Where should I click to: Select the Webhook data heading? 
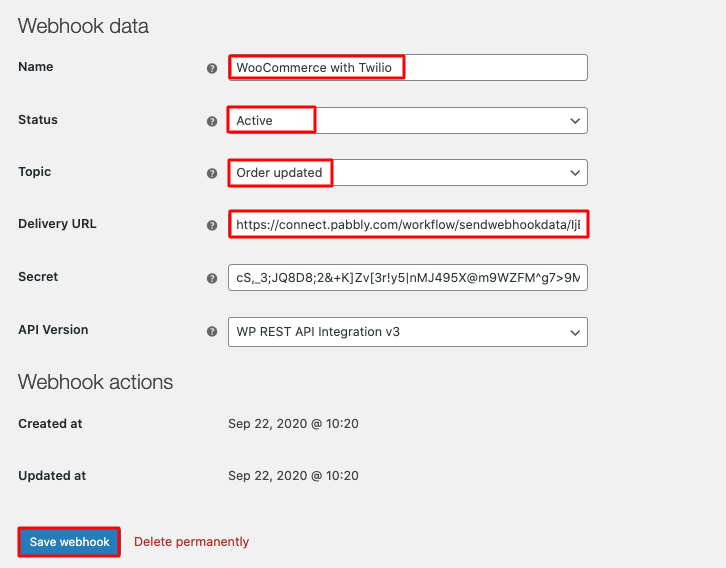pyautogui.click(x=83, y=26)
